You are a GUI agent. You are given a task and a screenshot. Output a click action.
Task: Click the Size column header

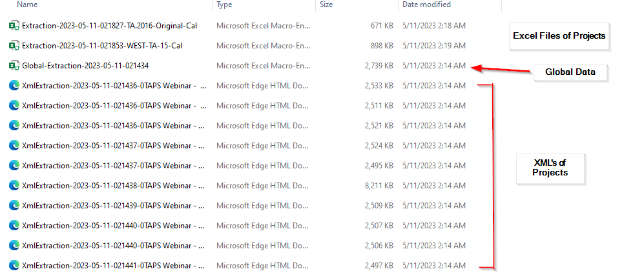click(x=326, y=5)
